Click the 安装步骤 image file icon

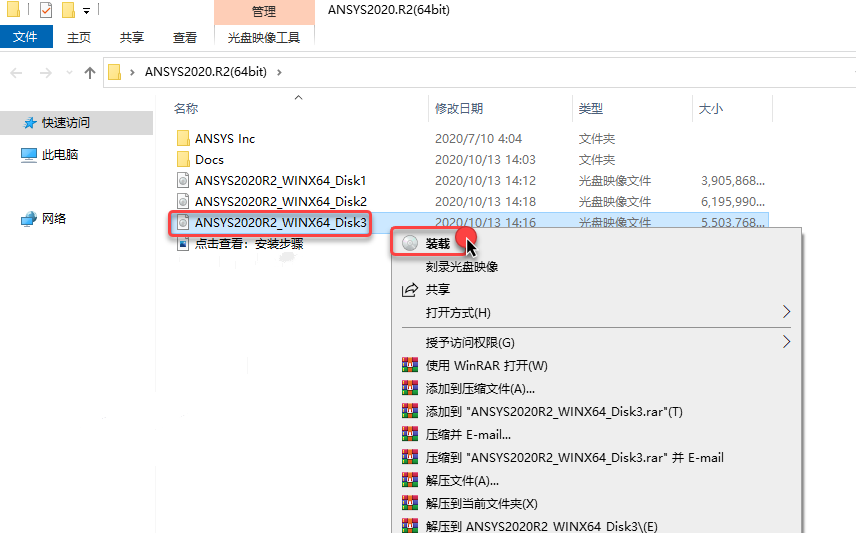pos(183,244)
